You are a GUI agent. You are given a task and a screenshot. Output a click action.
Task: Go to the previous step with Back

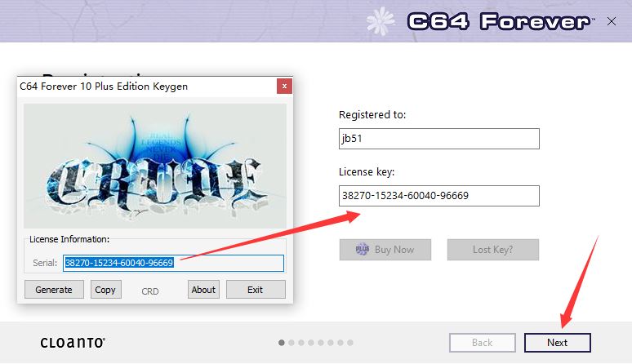(x=483, y=343)
